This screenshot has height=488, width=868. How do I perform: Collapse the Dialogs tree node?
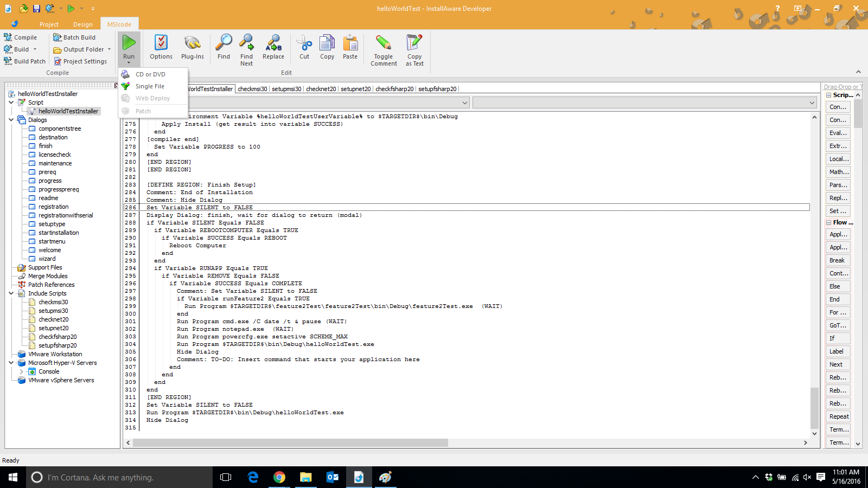tap(11, 120)
